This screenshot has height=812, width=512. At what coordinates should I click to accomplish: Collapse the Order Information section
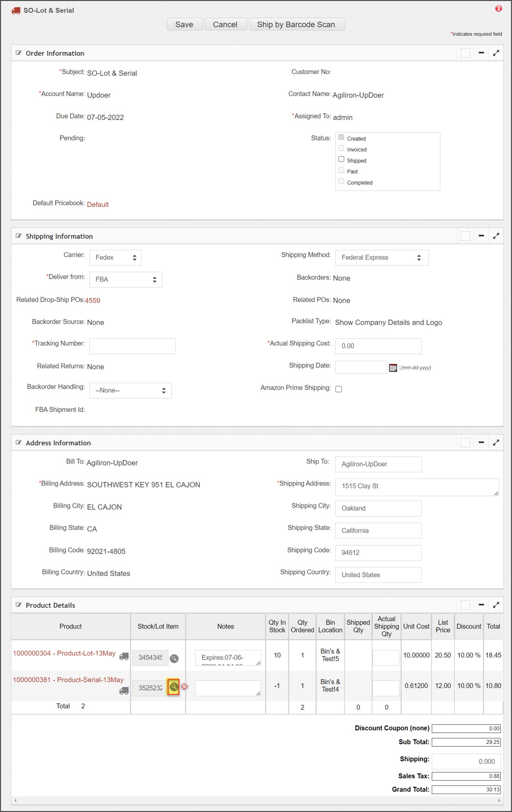click(481, 53)
